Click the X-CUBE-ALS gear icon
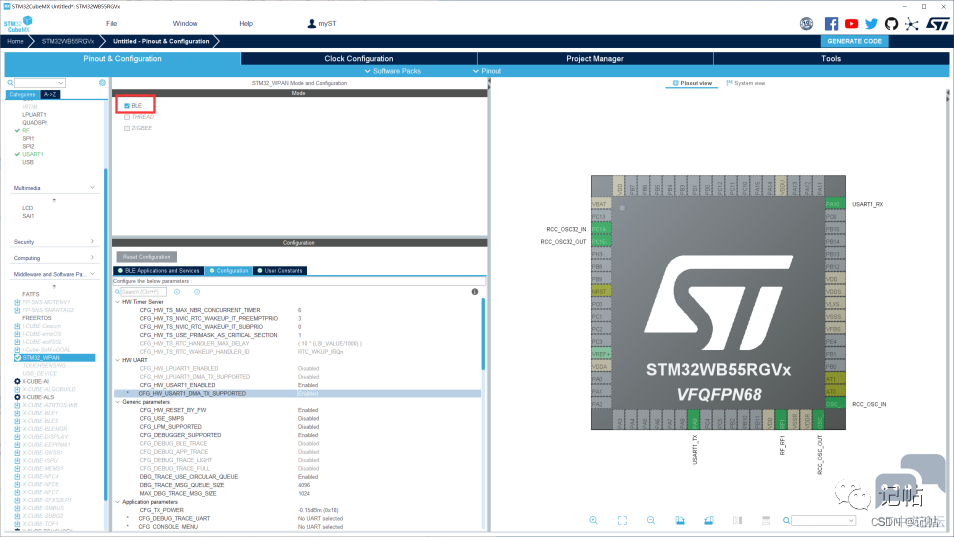 [17, 397]
